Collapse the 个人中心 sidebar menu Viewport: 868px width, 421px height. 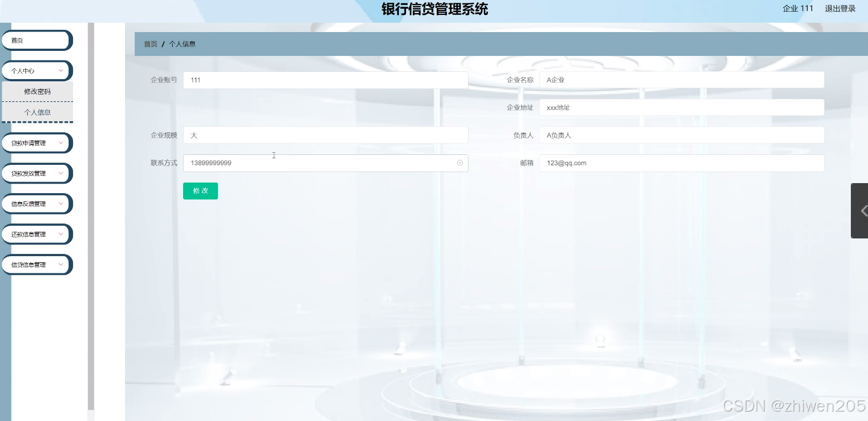[x=37, y=71]
